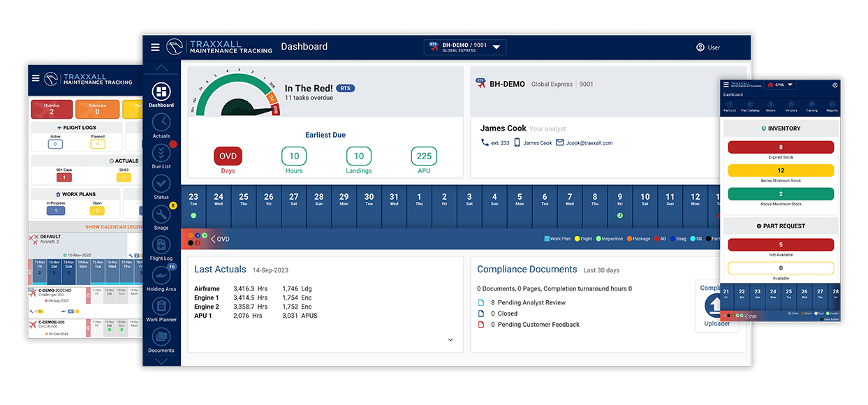Open Orders in the inventory window
The width and height of the screenshot is (868, 405).
pos(771,107)
